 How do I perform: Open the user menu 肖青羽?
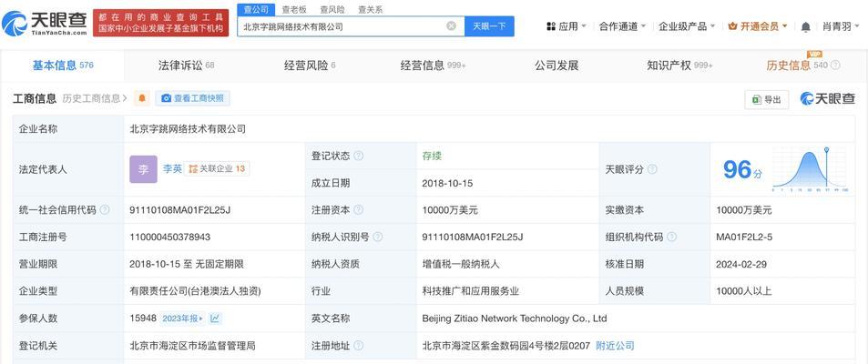click(x=842, y=26)
